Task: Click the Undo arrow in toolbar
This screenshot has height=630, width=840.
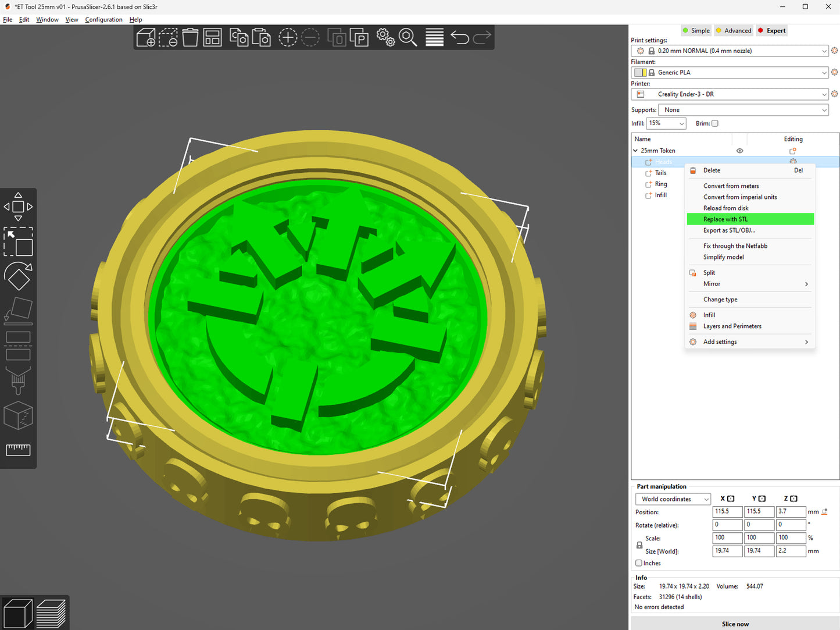Action: click(x=460, y=37)
